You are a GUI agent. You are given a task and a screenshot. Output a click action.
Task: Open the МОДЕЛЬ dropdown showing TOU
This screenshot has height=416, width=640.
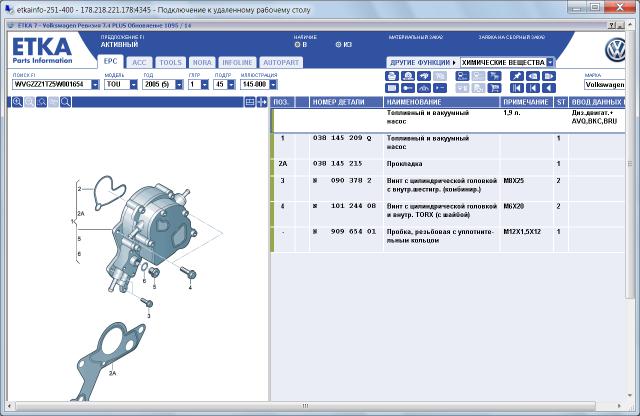click(133, 85)
